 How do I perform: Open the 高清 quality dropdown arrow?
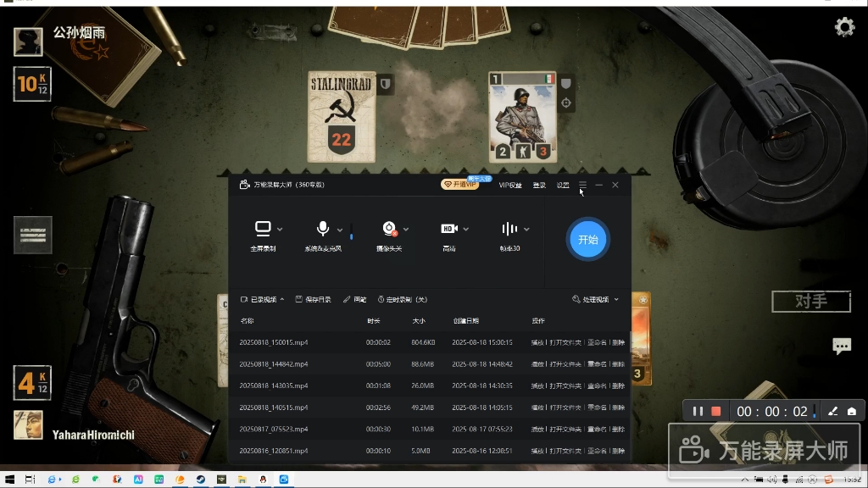tap(466, 229)
